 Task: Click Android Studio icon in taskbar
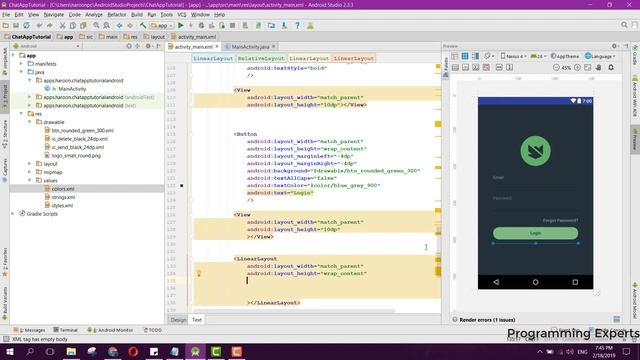pos(195,351)
